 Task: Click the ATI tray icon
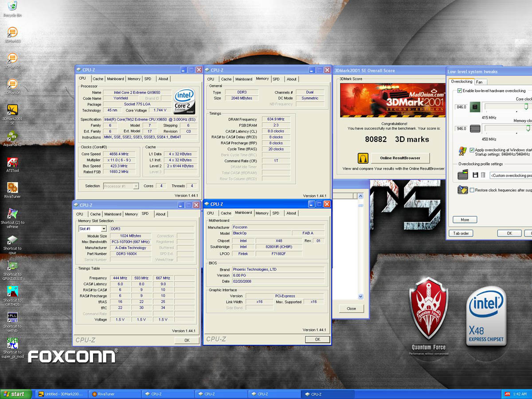tap(507, 394)
